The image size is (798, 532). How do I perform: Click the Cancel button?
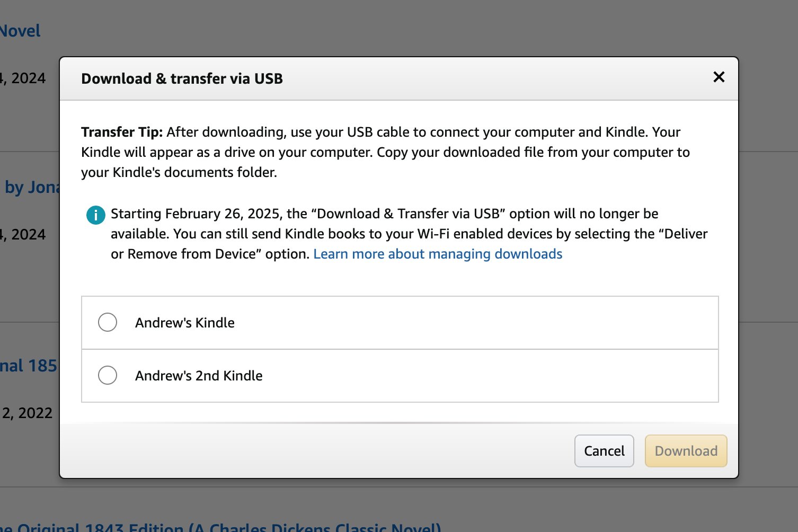pyautogui.click(x=604, y=450)
